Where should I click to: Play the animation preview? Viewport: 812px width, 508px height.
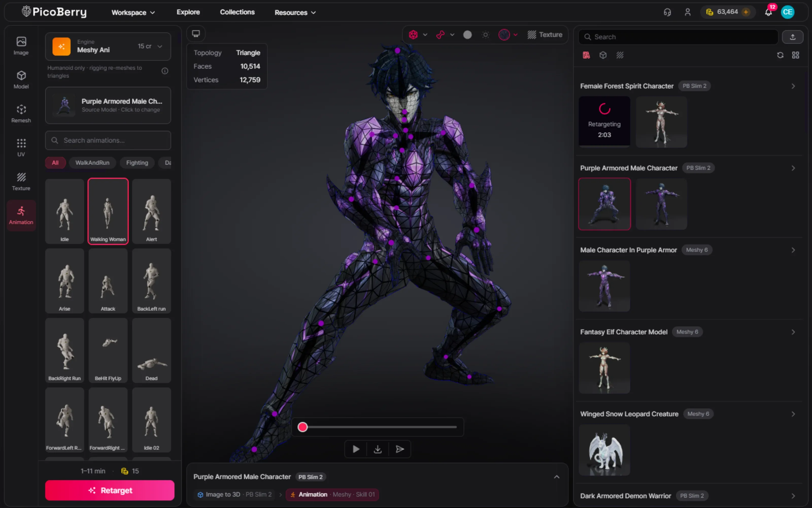pos(356,449)
